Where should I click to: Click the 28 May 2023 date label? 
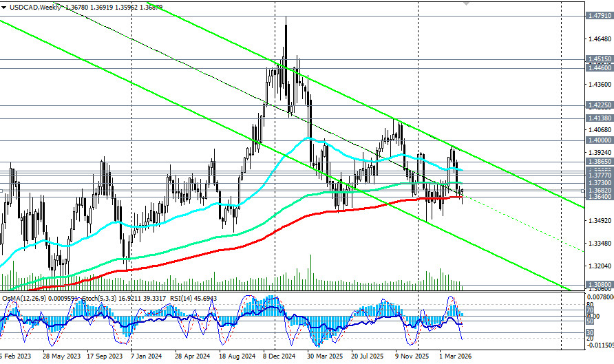pos(61,356)
